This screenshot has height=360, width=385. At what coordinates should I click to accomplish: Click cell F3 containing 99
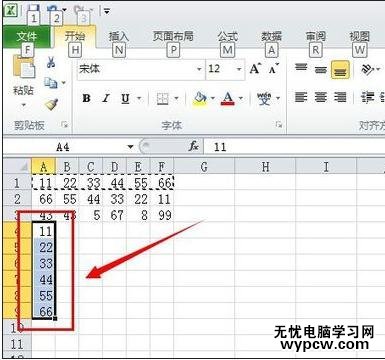(162, 215)
